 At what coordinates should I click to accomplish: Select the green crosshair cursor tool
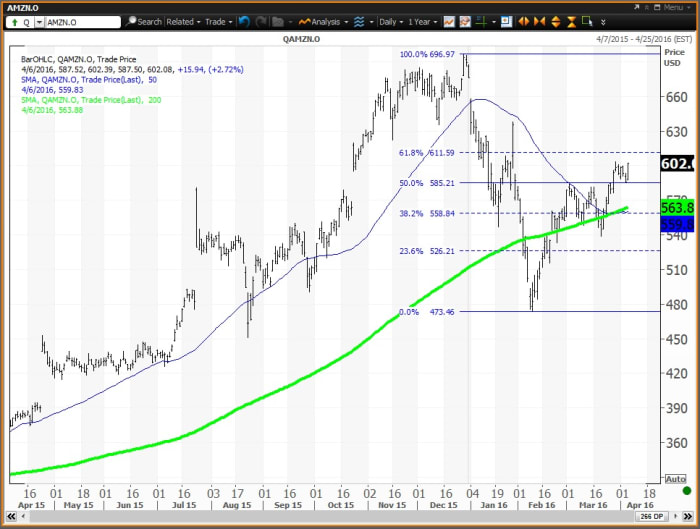pyautogui.click(x=481, y=21)
